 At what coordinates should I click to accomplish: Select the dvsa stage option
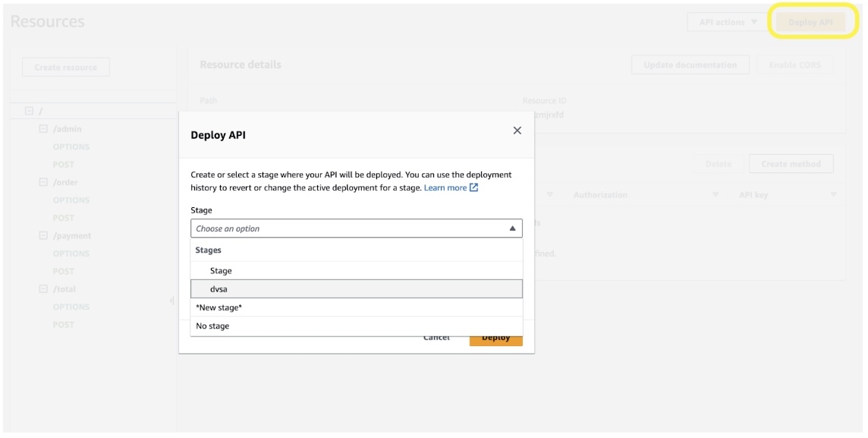click(x=357, y=289)
